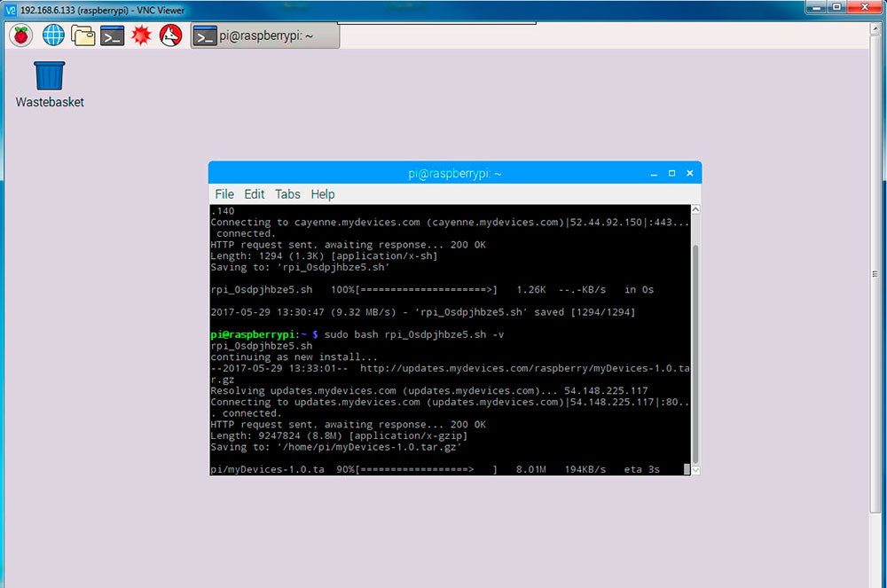Close the VNC Viewer window
The image size is (887, 588).
(864, 7)
